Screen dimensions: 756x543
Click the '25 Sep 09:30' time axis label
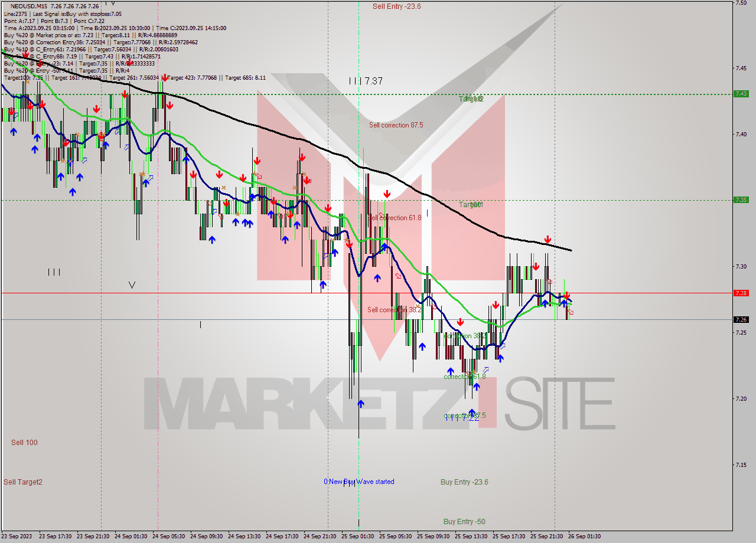[434, 537]
